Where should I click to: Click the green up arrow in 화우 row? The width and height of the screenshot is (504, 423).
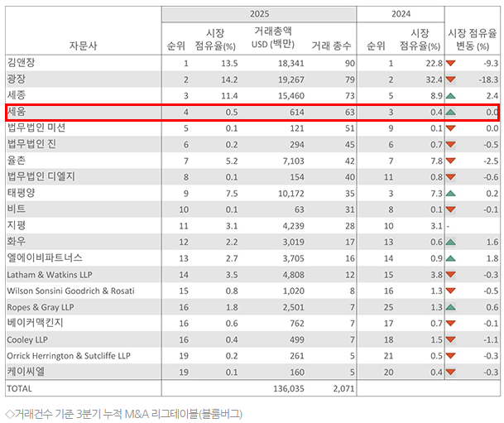point(451,242)
